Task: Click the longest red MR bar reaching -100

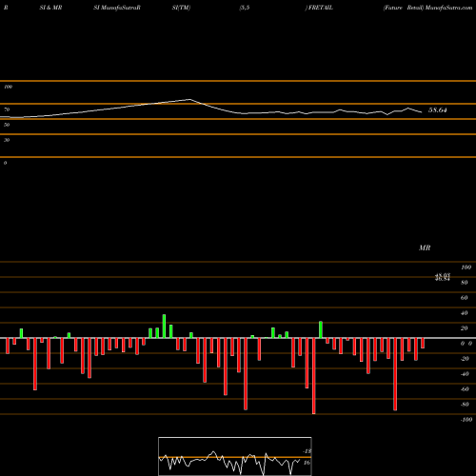Action: (314, 376)
